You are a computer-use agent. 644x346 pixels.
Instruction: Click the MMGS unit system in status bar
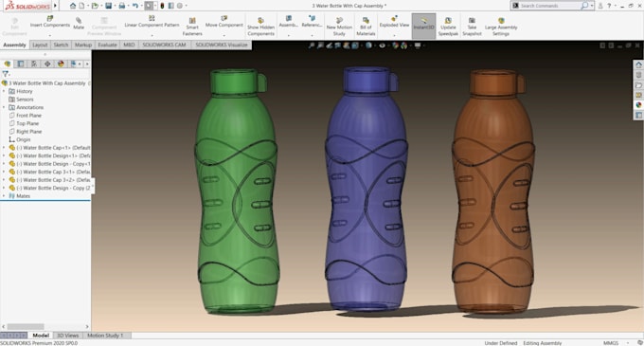pos(610,343)
